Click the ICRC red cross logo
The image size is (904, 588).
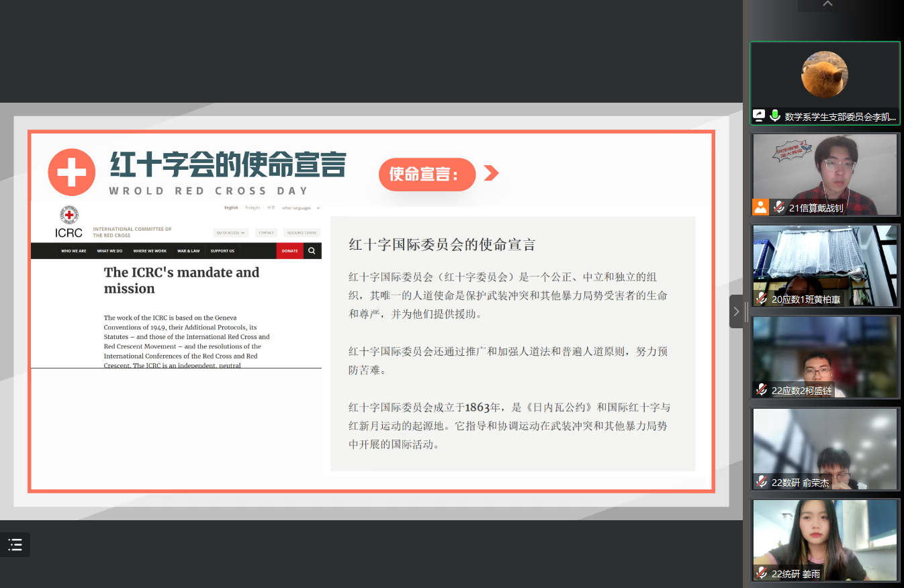pos(69,216)
